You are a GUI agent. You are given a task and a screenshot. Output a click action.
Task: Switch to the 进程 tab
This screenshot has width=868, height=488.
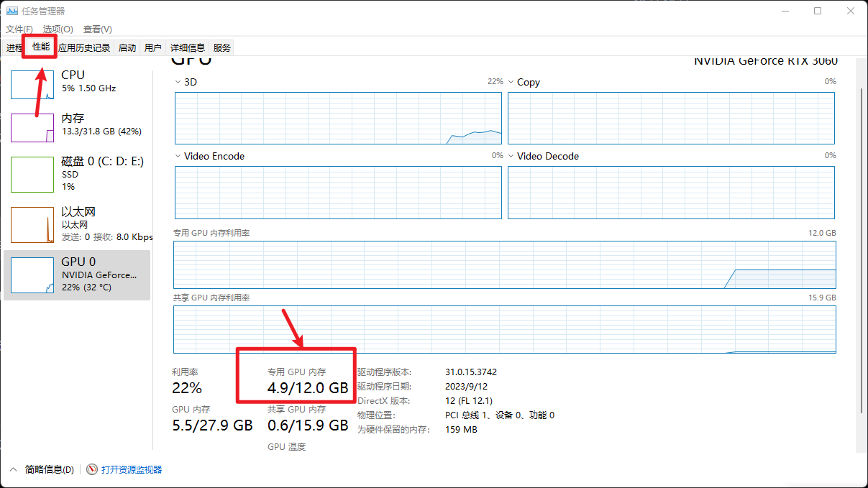pos(14,48)
